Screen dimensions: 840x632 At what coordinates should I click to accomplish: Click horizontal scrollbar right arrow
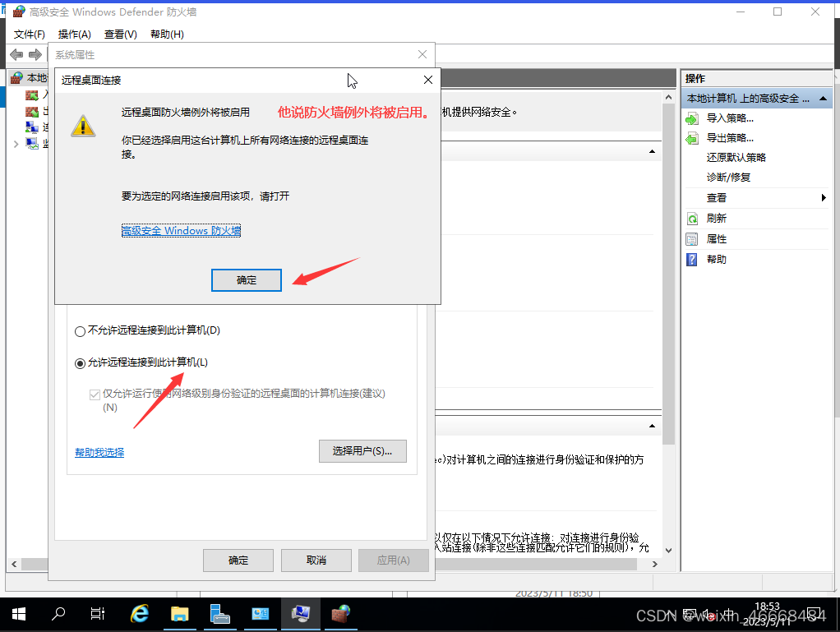654,564
